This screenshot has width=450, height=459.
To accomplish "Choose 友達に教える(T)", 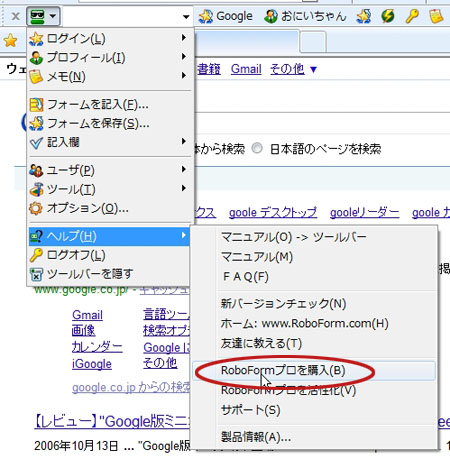I will point(314,343).
